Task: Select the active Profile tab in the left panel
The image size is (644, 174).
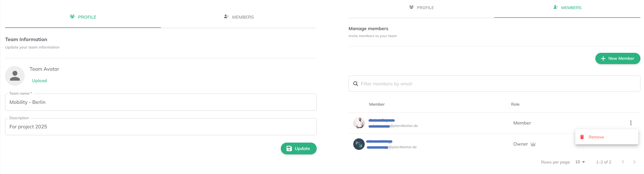Action: pyautogui.click(x=83, y=17)
